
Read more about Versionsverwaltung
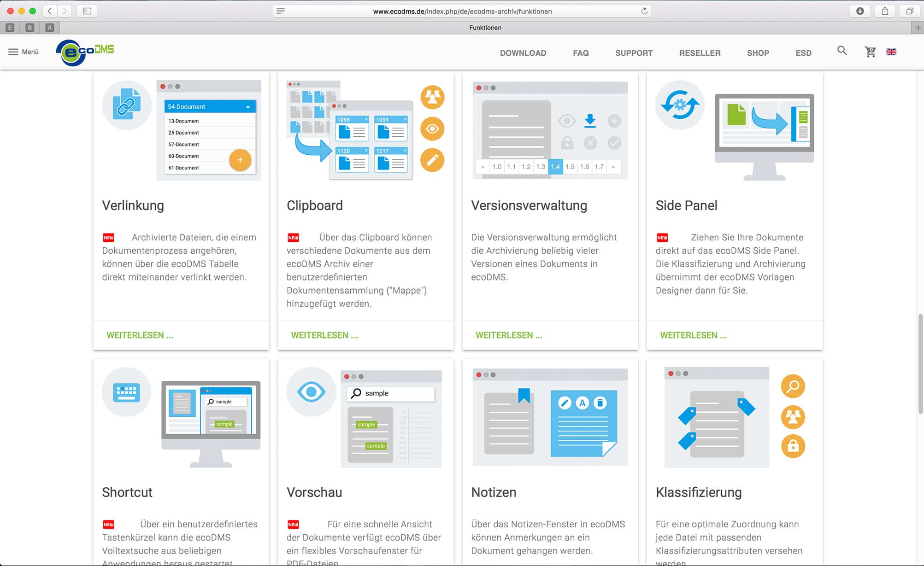509,335
